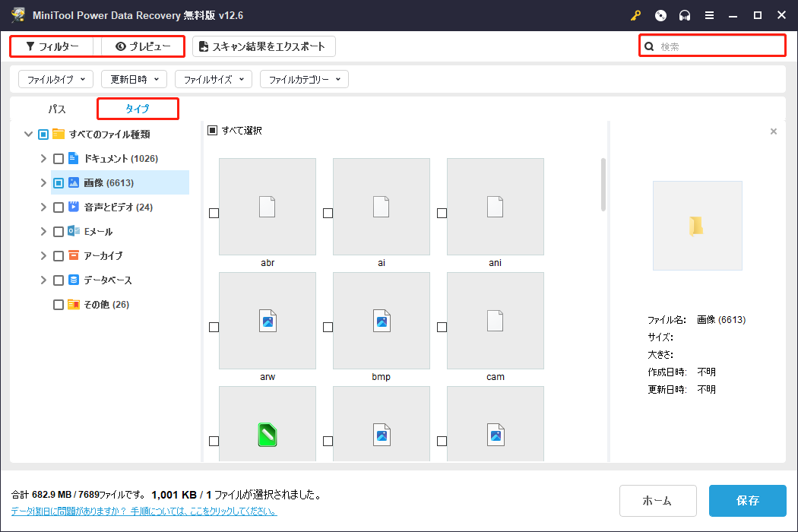Viewport: 798px width, 532px height.
Task: Open the bmp file type thumbnail
Action: click(x=382, y=320)
